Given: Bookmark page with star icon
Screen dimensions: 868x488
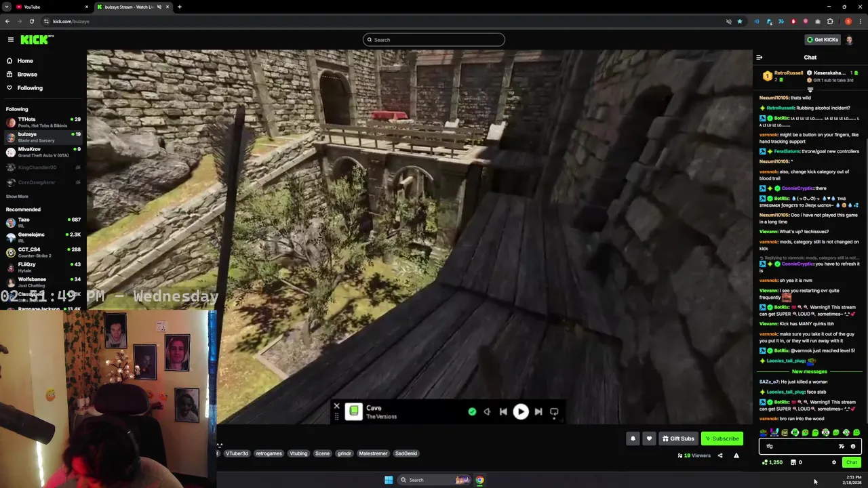Looking at the screenshot, I should 740,22.
